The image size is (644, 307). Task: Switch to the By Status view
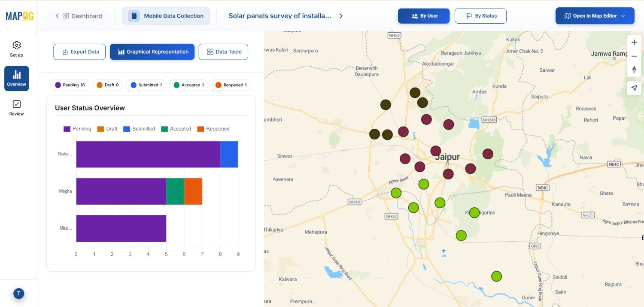point(480,15)
